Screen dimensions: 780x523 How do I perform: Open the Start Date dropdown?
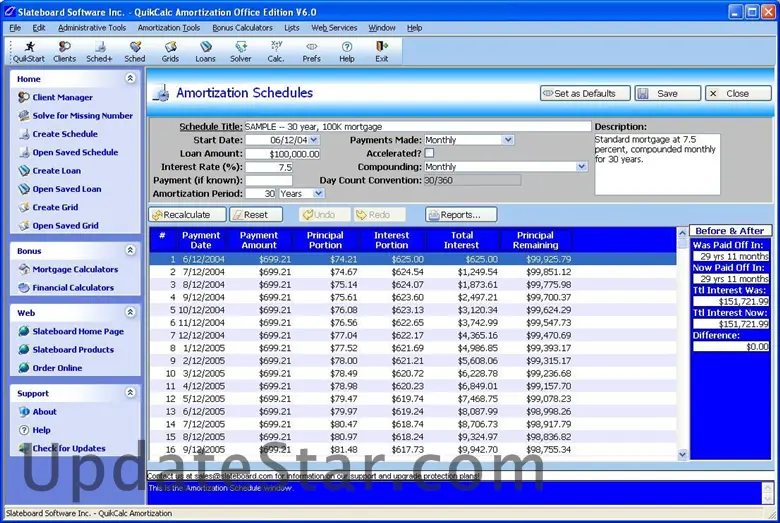click(x=314, y=140)
